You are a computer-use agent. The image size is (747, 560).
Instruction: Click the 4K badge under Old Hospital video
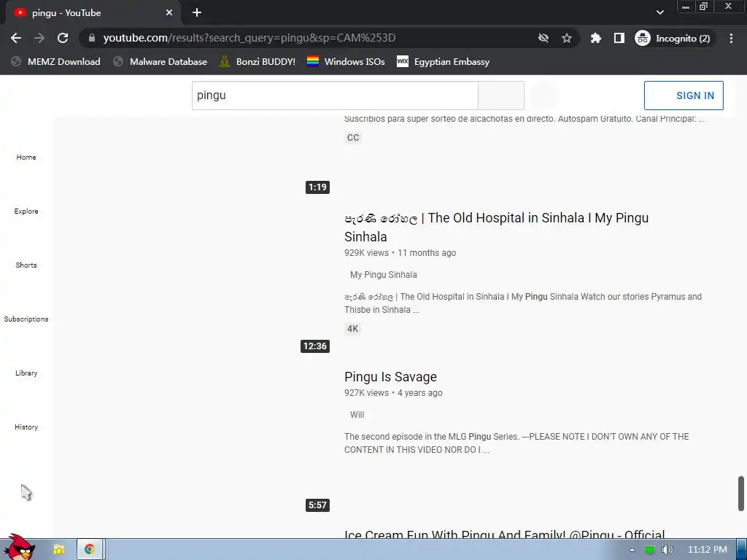352,329
